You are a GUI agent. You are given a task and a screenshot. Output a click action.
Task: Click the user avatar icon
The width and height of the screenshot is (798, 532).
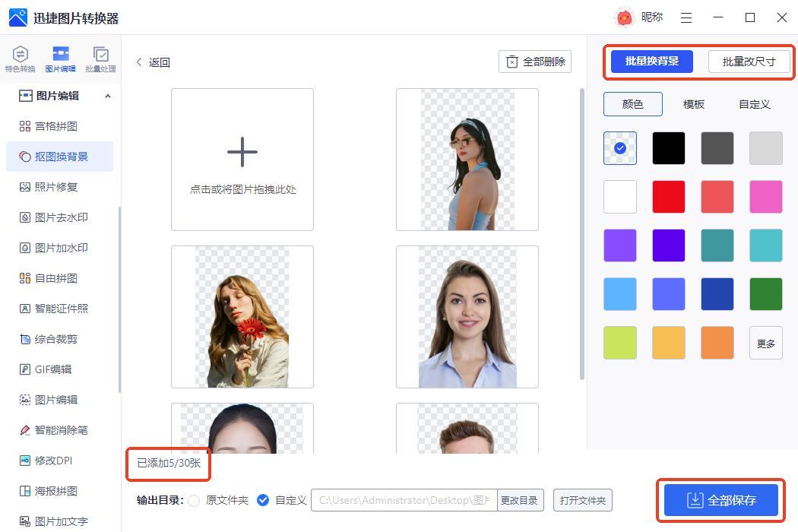[624, 17]
